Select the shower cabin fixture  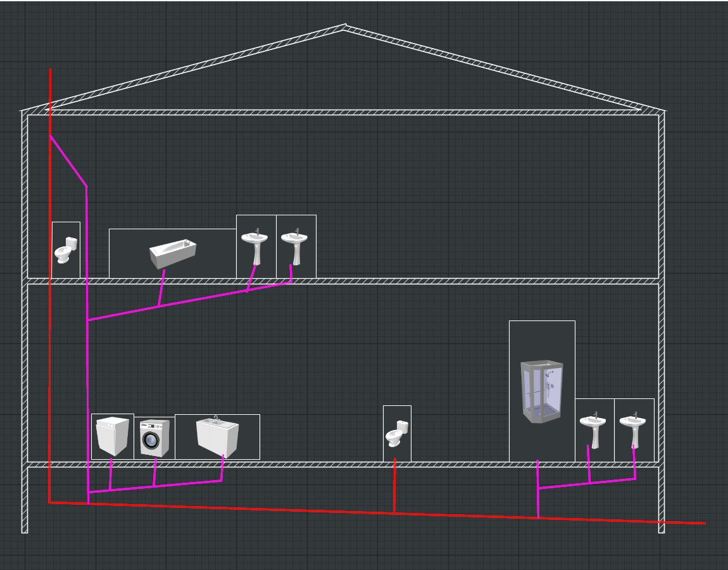coord(541,391)
